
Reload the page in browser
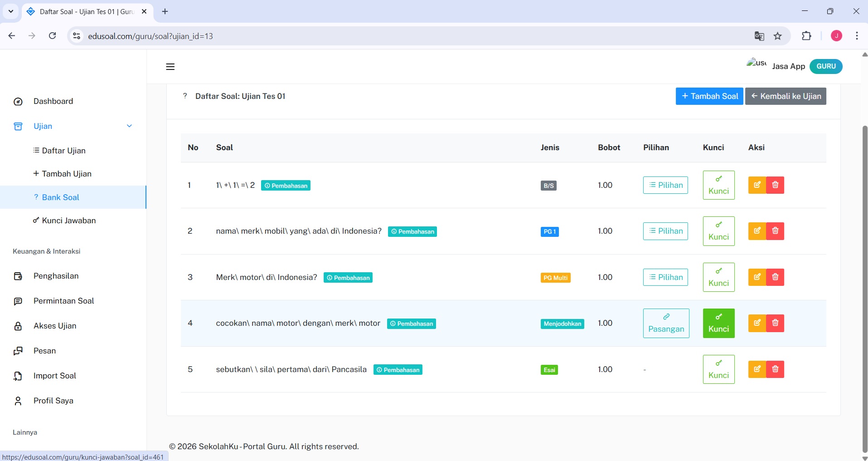(53, 36)
